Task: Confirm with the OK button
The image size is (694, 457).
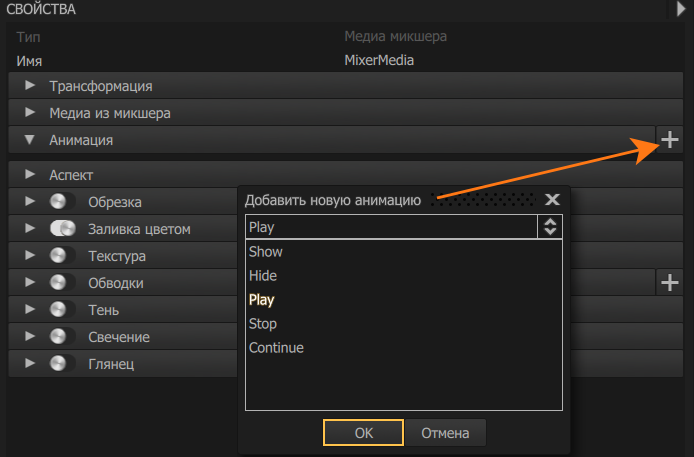Action: (x=363, y=433)
